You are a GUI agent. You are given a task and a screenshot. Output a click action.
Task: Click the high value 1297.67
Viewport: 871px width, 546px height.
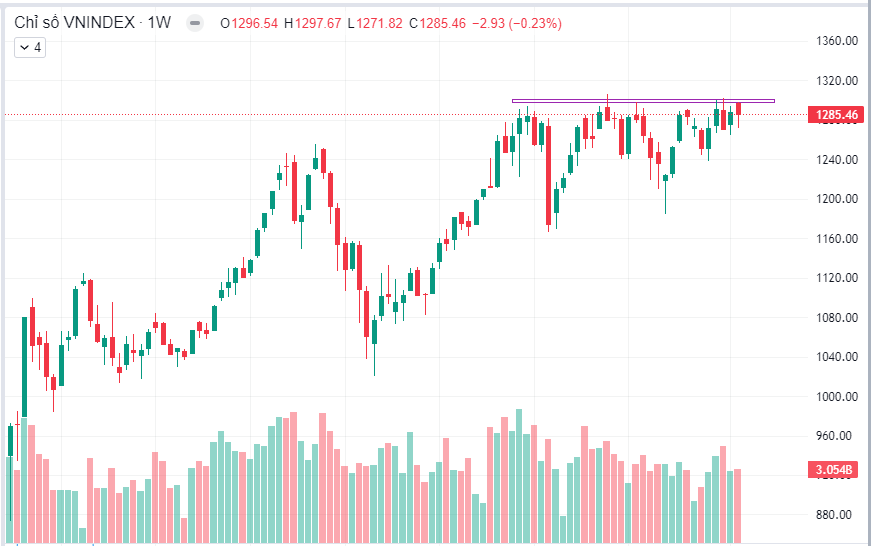(x=318, y=23)
